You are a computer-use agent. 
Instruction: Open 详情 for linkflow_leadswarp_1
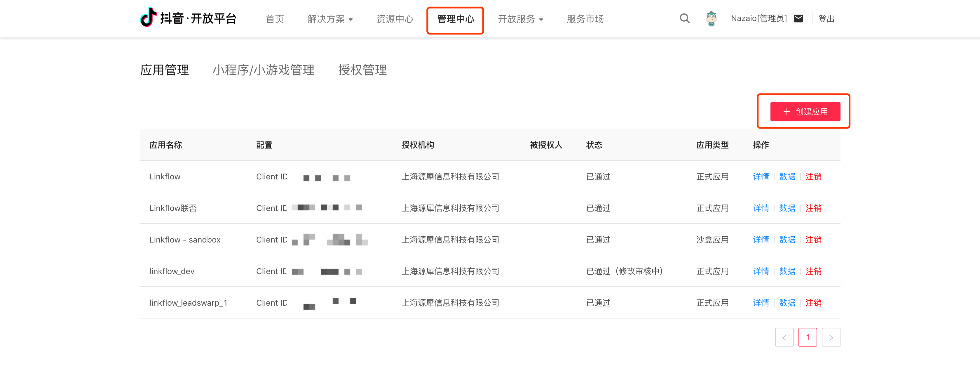tap(761, 303)
